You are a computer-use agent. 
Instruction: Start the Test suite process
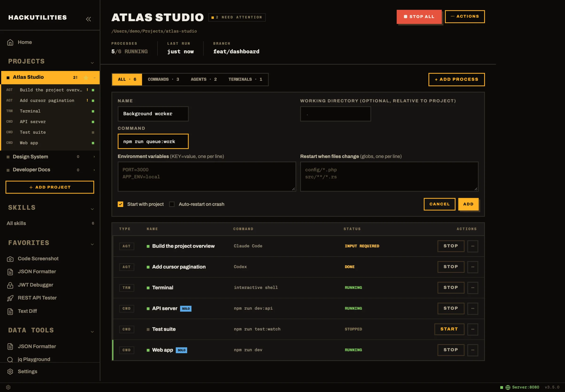click(x=449, y=329)
